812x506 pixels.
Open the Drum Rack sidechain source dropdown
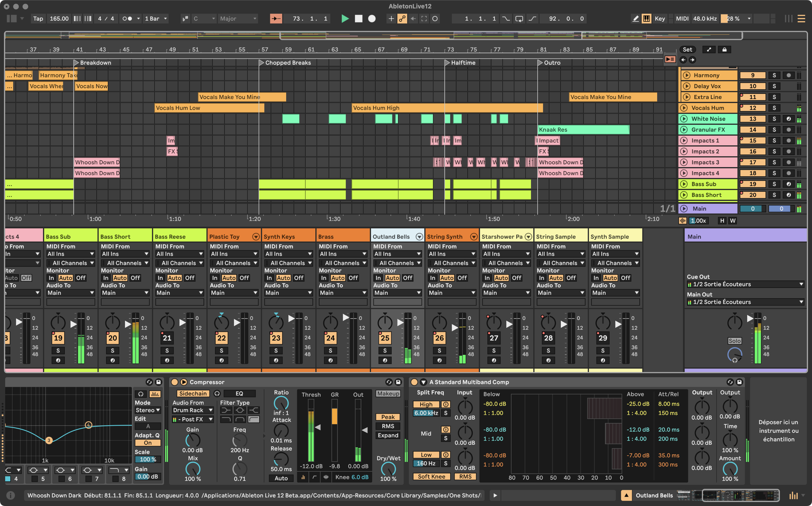193,410
